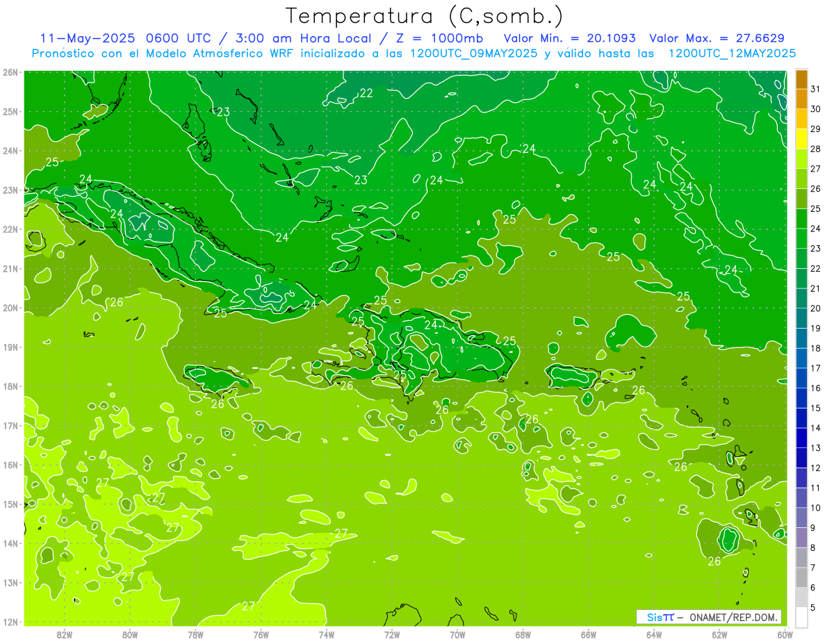Screen dimensions: 834x644
Task: Click the '1200UTC_09MAY2025' initialization time
Action: (473, 53)
